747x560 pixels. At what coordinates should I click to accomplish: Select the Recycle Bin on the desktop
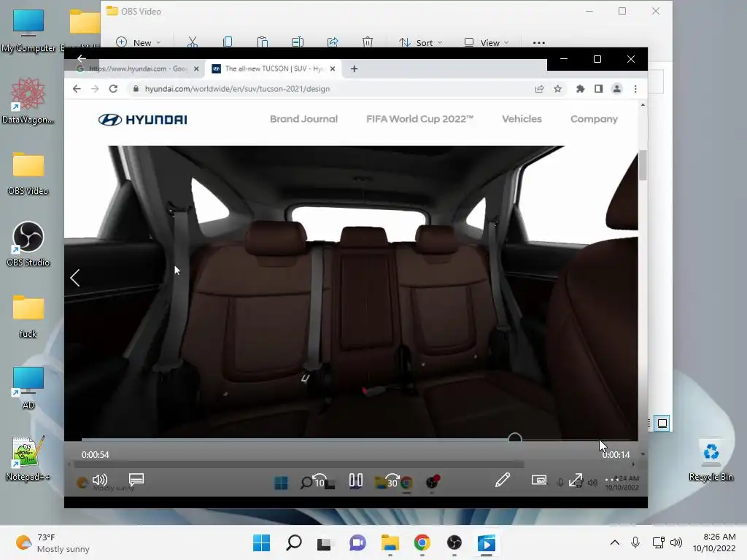pos(711,459)
